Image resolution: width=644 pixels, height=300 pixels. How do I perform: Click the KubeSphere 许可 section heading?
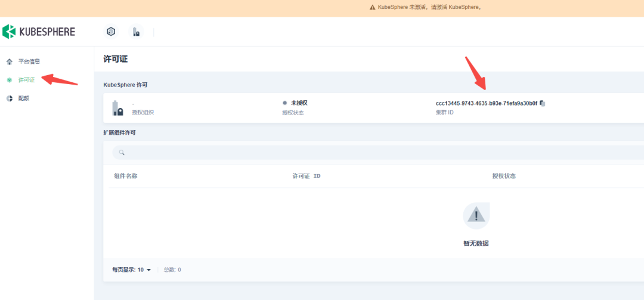(125, 85)
